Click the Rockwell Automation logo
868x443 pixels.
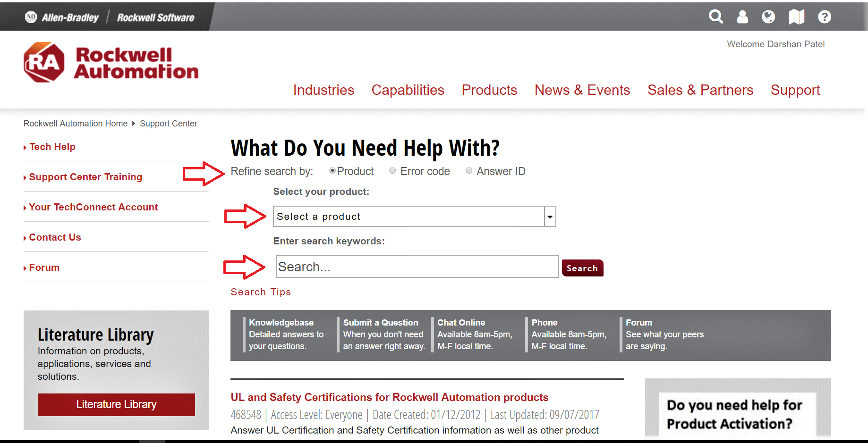click(111, 63)
